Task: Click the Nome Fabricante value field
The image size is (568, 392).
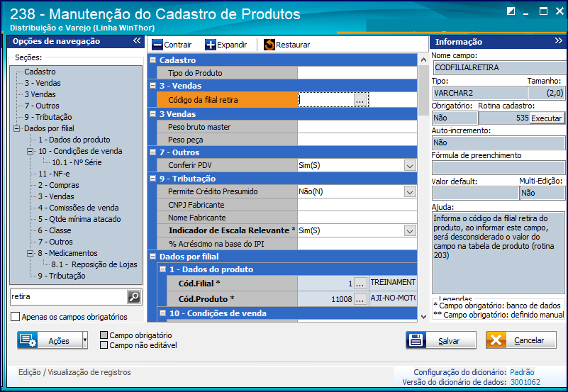Action: point(357,218)
